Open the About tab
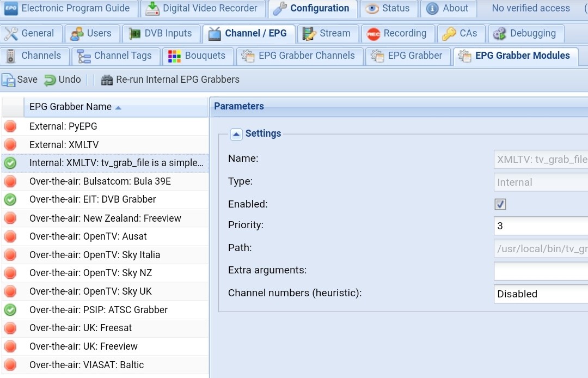Viewport: 588px width, 378px height. pos(448,8)
